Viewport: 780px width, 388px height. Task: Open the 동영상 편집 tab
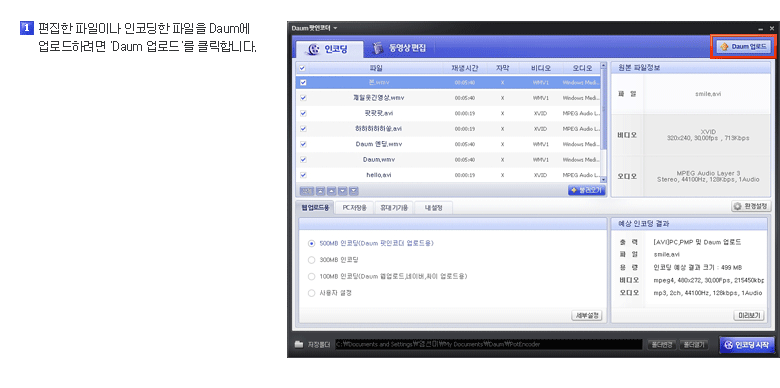point(400,48)
